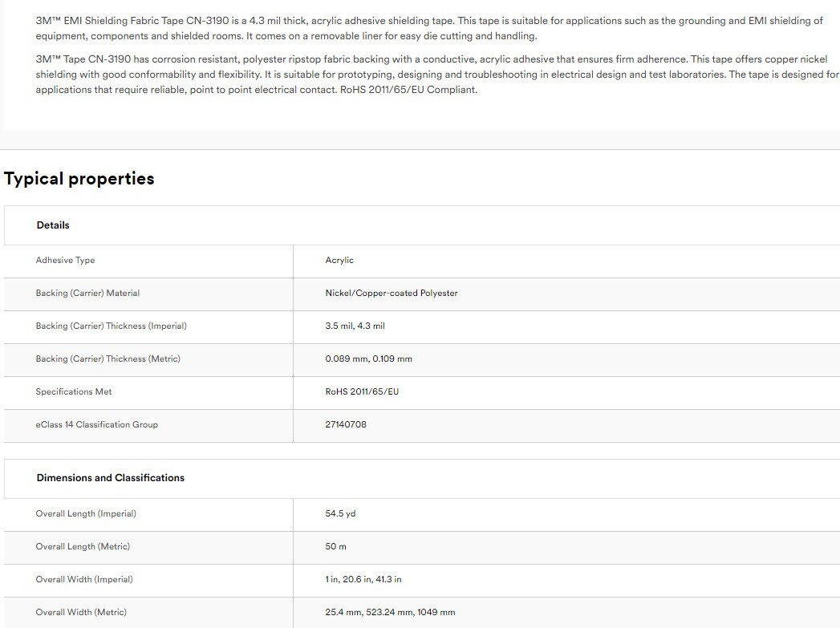Click the Specifications Met label
This screenshot has width=840, height=628.
(74, 392)
